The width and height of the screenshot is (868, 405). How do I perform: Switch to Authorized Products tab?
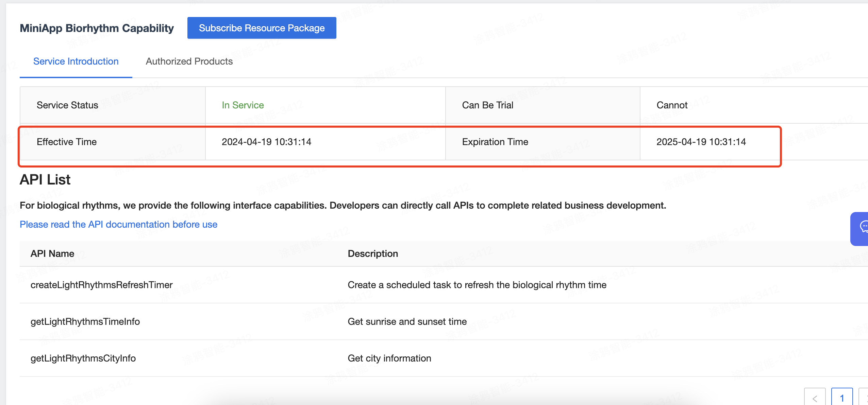(189, 61)
